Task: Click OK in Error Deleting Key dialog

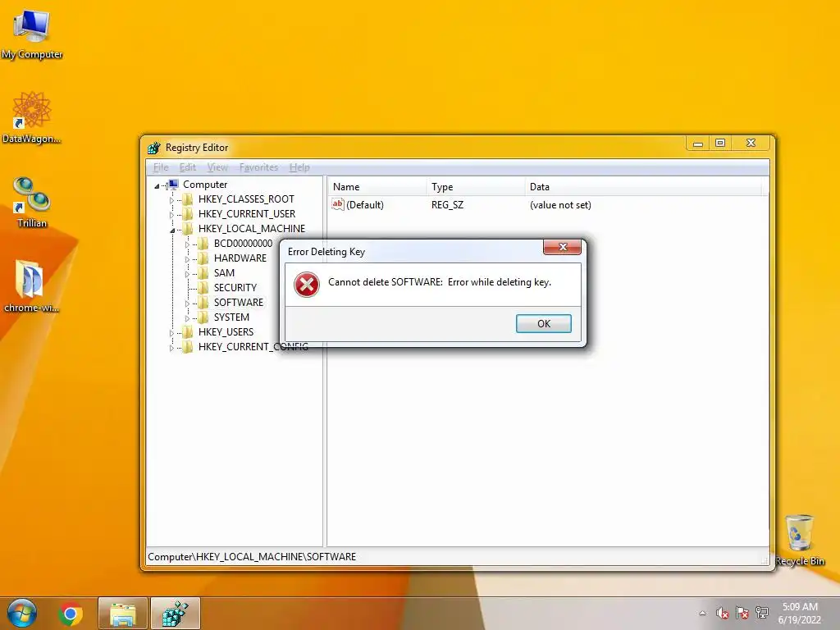Action: point(544,323)
